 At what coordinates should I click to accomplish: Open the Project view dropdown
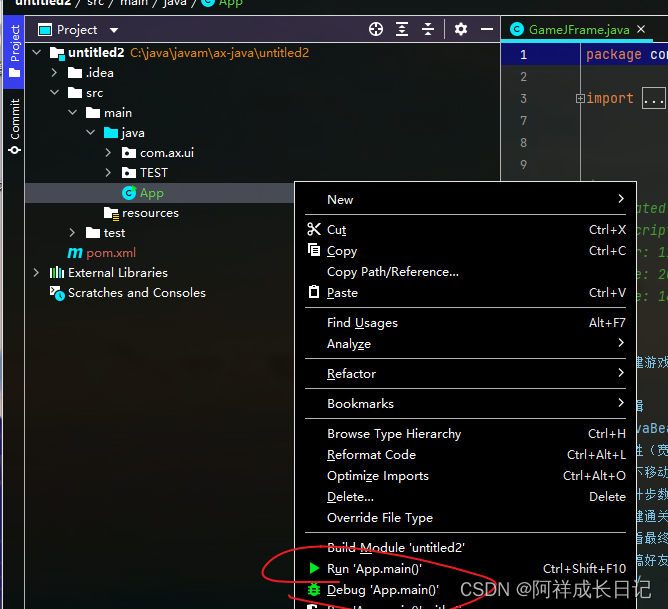[113, 30]
